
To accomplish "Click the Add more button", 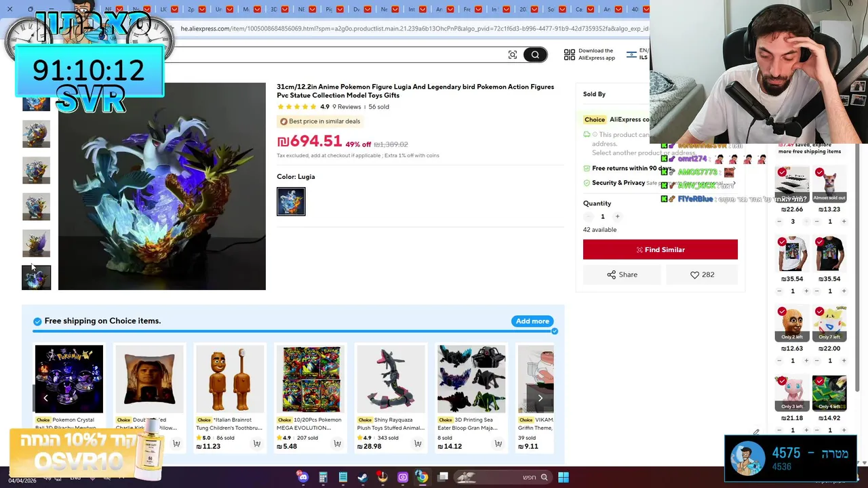I will [532, 321].
